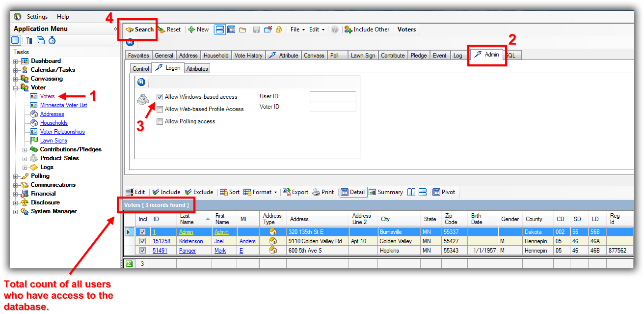Viewport: 644px width, 314px height.
Task: Collapse the Voter tree node
Action: click(16, 88)
